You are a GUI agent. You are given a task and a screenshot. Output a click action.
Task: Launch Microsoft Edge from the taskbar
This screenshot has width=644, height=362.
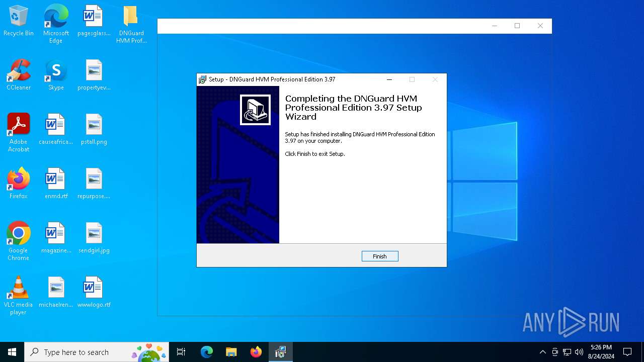pos(207,352)
